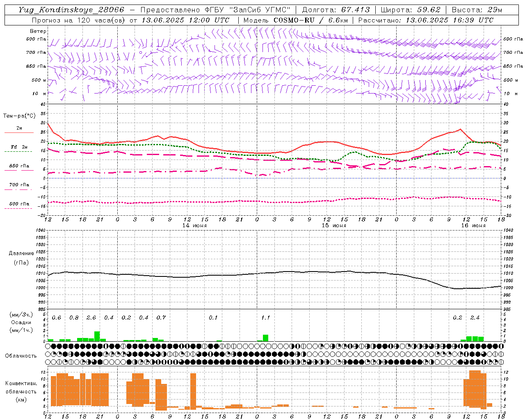Click the 'Высота: 29м' elevation field
The image size is (525, 420).
(x=477, y=10)
